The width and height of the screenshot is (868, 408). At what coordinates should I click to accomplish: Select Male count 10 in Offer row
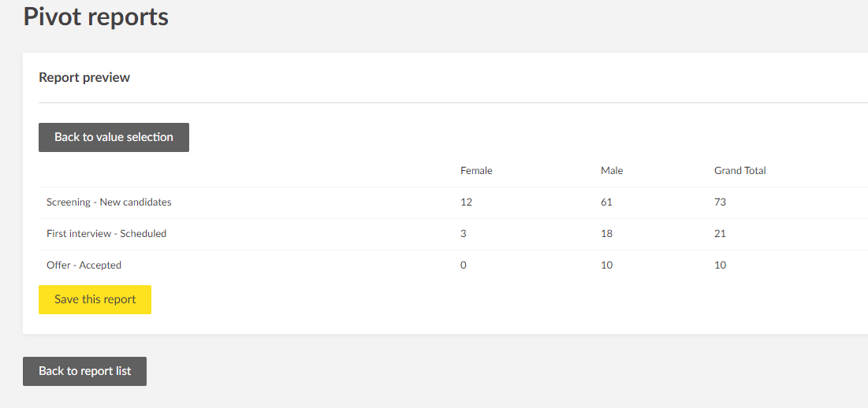coord(606,265)
